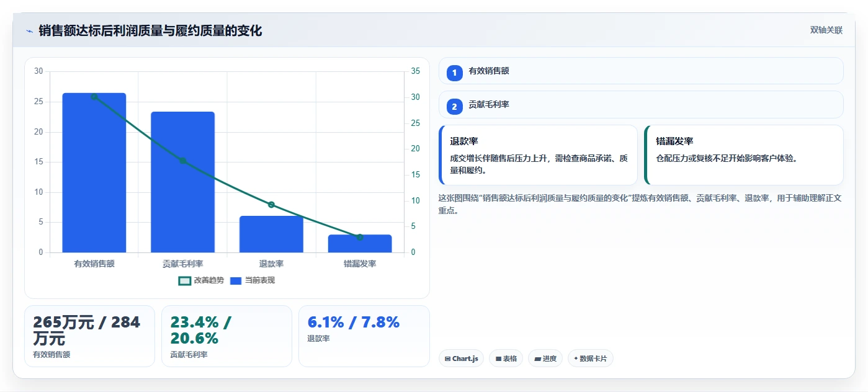Click the 有效销售额 bar in the chart
Viewport: 868px width, 392px height.
pos(94,173)
